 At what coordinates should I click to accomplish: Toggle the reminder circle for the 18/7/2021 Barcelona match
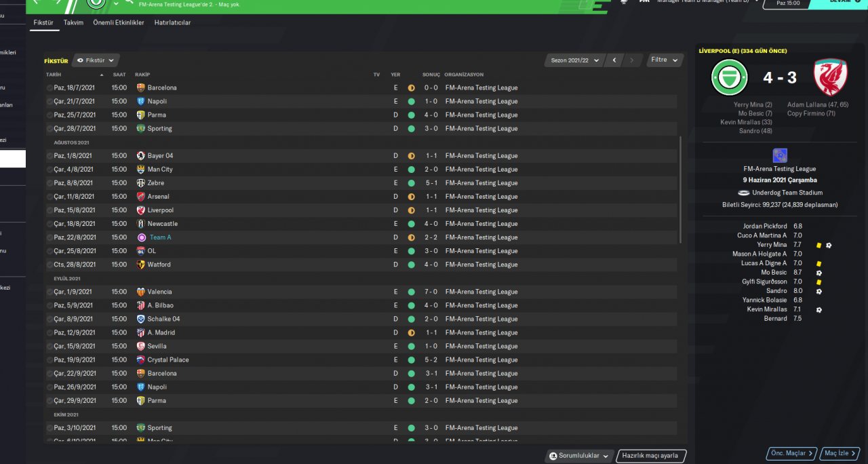pos(50,88)
